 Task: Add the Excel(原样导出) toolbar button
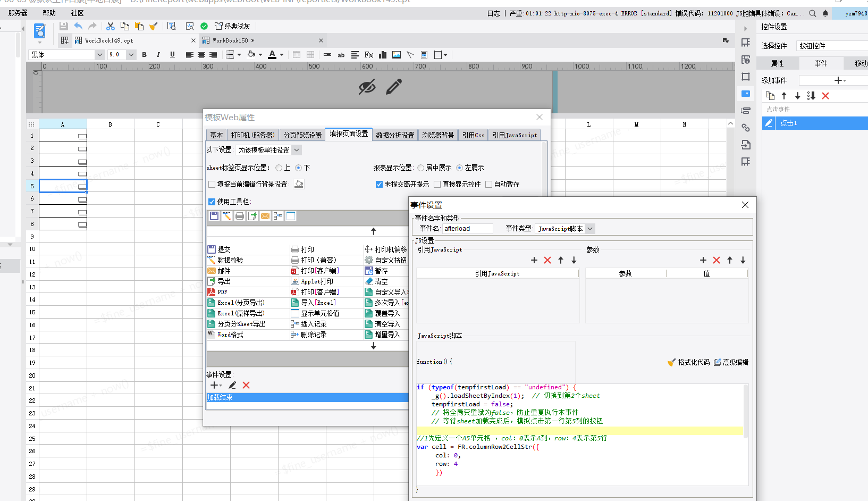point(236,313)
